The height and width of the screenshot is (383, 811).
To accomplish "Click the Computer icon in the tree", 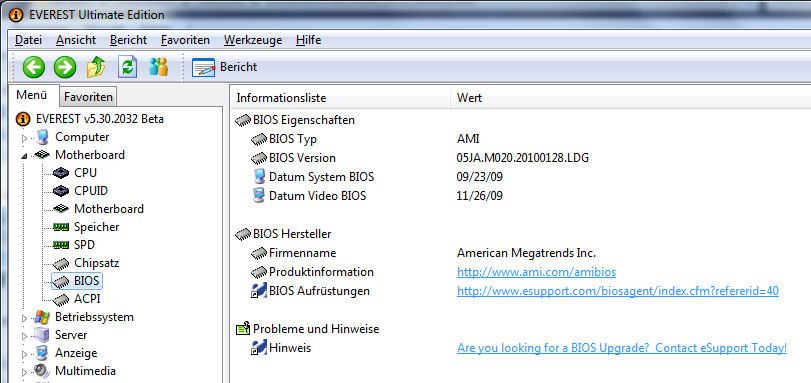I will pos(42,137).
